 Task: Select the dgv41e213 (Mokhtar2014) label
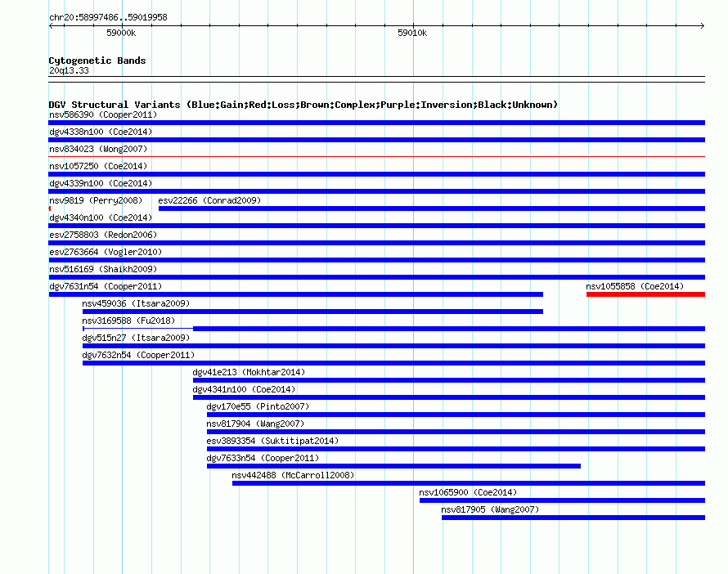click(249, 372)
